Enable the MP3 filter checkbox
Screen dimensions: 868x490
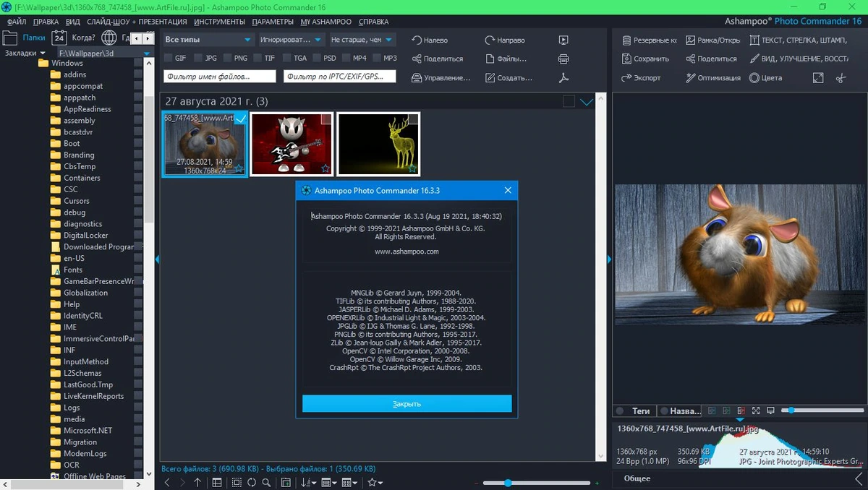(x=376, y=58)
